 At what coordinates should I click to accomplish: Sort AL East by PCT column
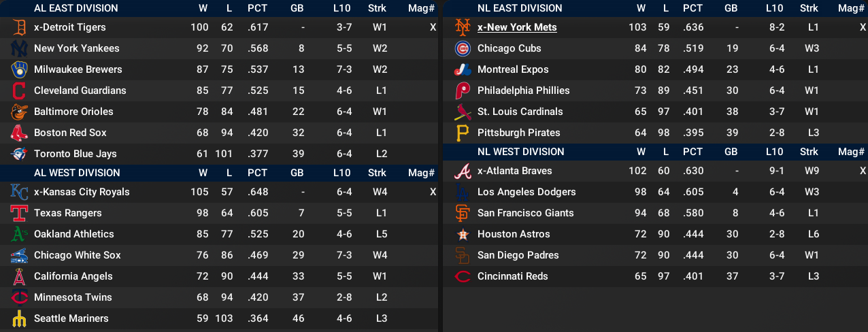coord(257,8)
